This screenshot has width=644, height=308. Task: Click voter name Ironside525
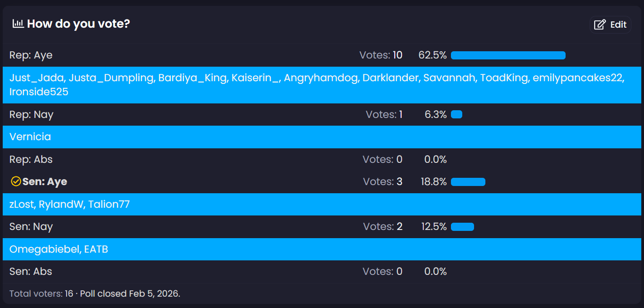tap(39, 92)
